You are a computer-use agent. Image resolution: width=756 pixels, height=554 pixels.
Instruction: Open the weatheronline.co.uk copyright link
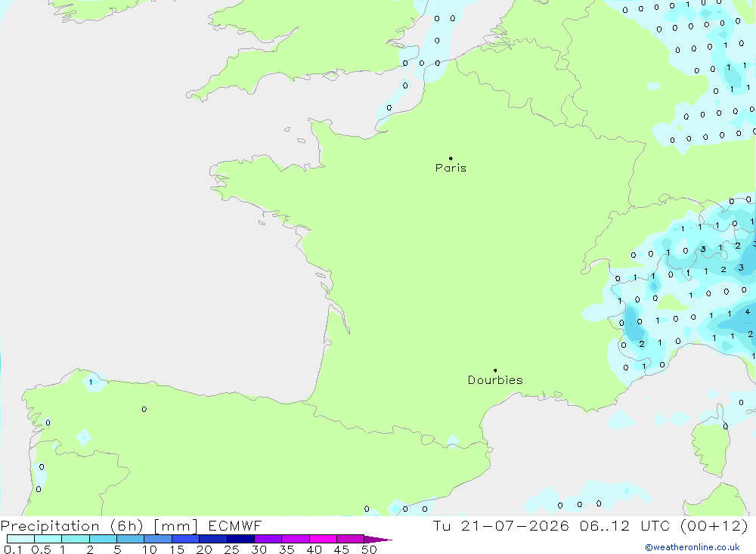[692, 547]
